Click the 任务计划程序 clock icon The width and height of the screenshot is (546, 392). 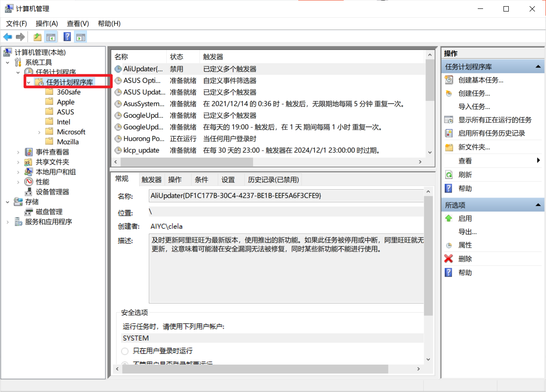(29, 72)
